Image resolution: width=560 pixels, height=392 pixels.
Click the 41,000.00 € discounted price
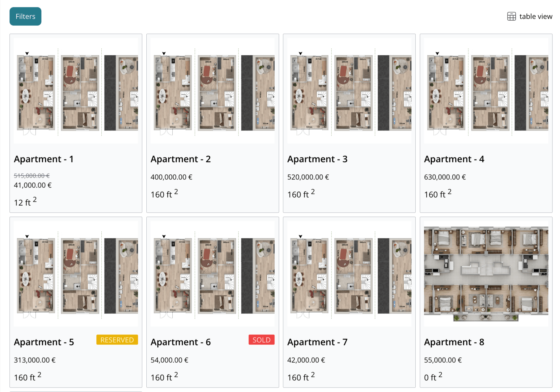33,185
